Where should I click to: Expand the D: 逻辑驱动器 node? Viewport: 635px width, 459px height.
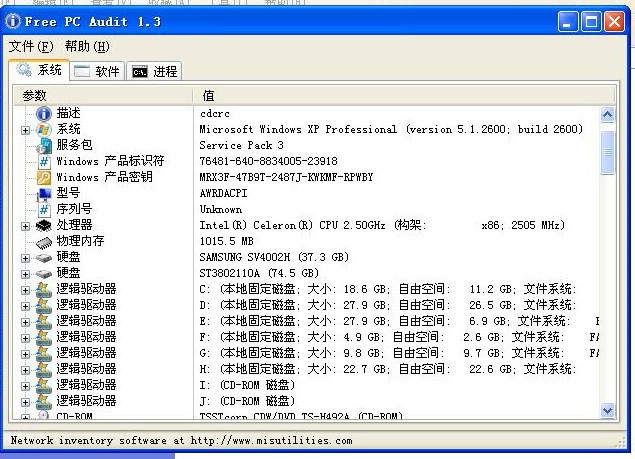click(25, 306)
